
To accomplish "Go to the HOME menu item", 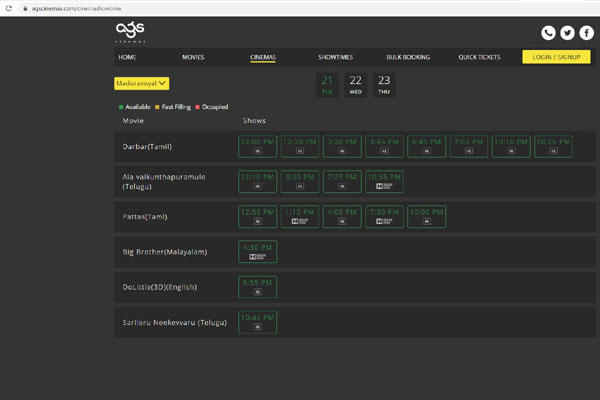I will click(127, 57).
